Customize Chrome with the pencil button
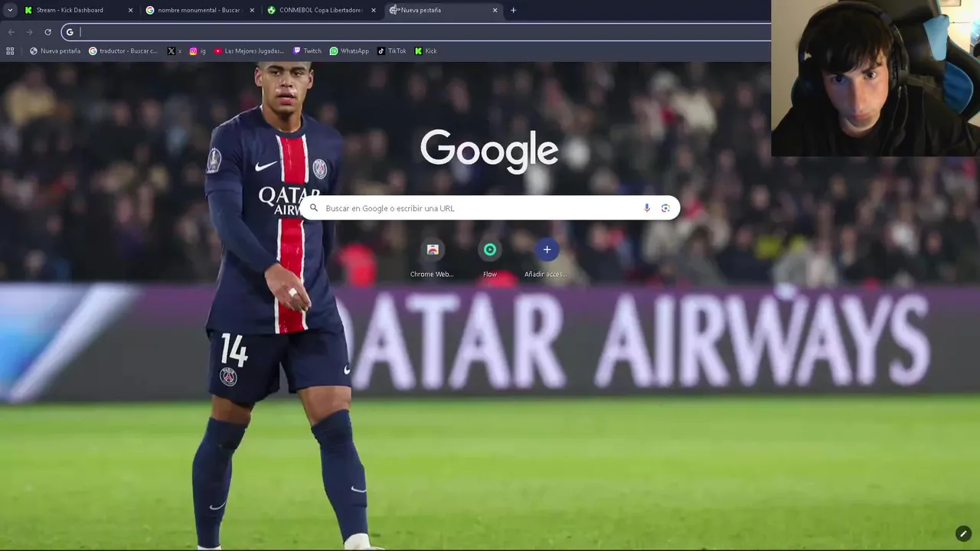Viewport: 980px width, 551px height. [x=963, y=533]
